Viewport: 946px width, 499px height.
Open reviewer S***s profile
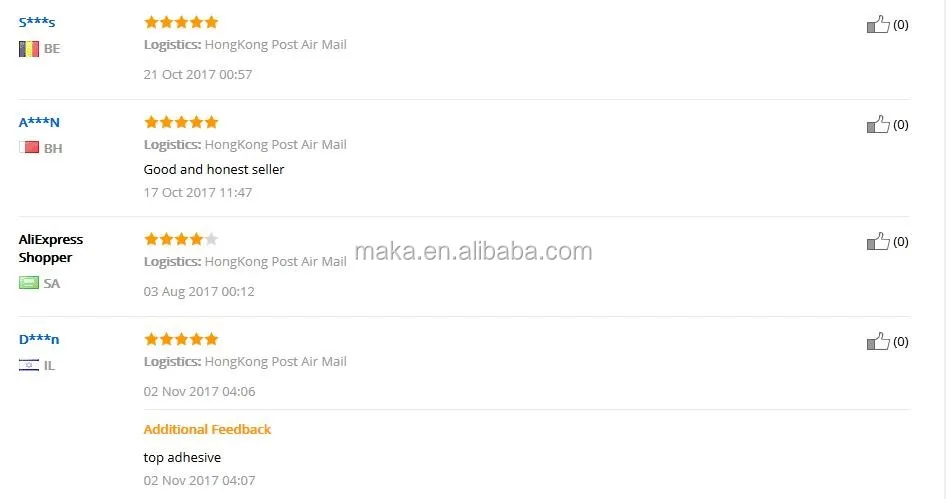37,22
